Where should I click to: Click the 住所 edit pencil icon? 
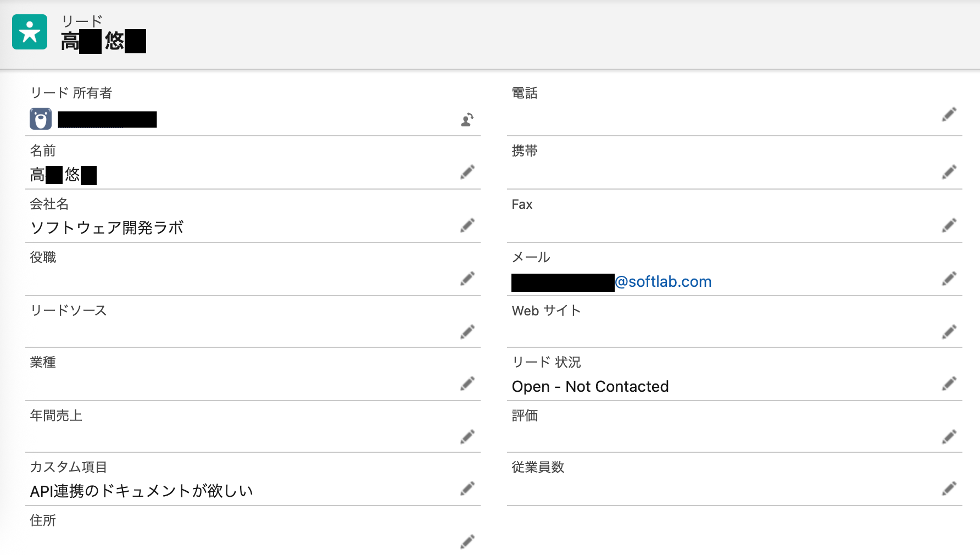[467, 541]
